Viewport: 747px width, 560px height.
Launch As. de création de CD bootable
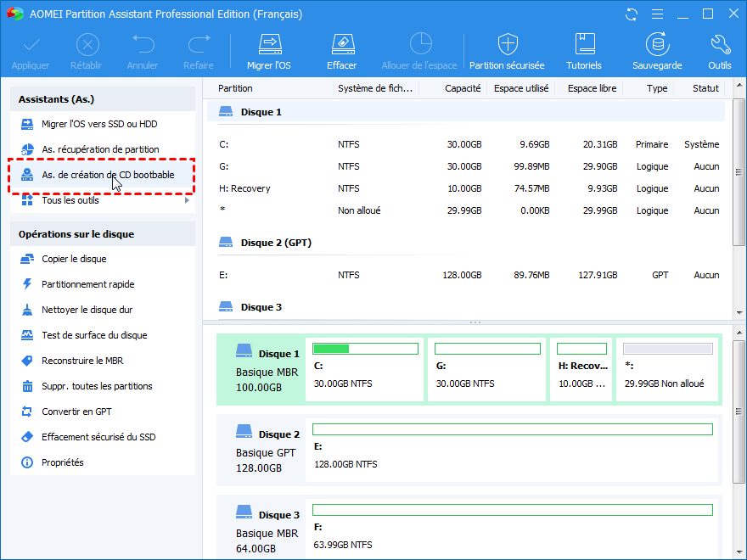(x=108, y=175)
